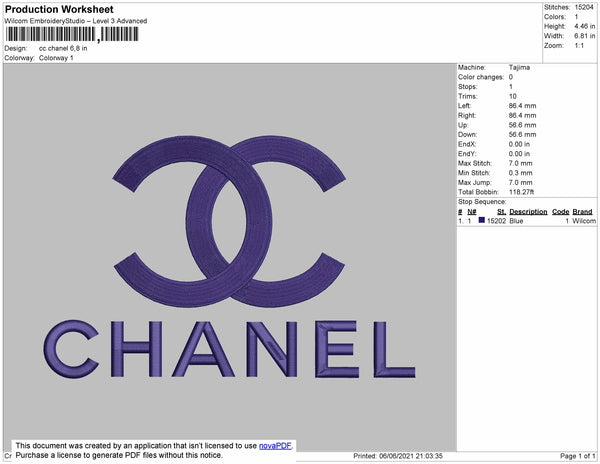600x464 pixels.
Task: Click the Brand column header
Action: 582,212
